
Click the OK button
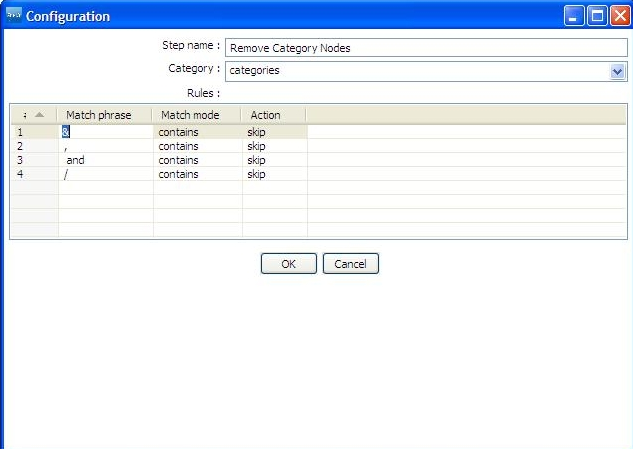pyautogui.click(x=289, y=264)
